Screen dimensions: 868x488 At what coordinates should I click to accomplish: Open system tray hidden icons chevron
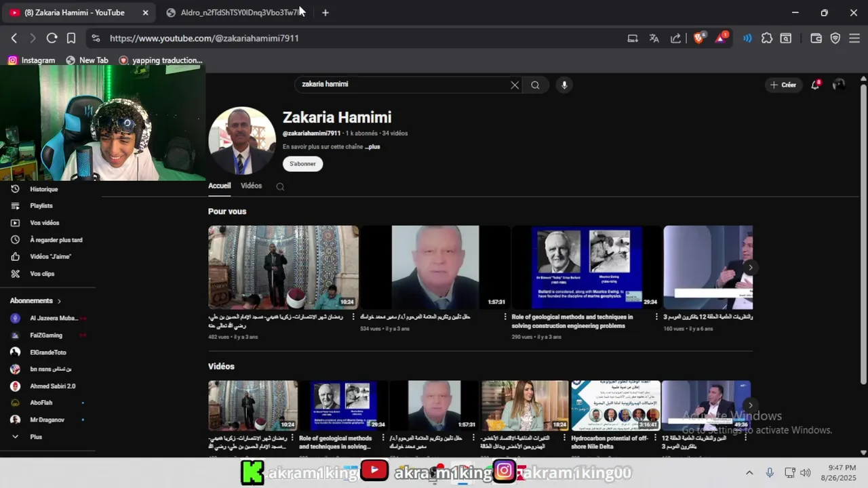(749, 473)
